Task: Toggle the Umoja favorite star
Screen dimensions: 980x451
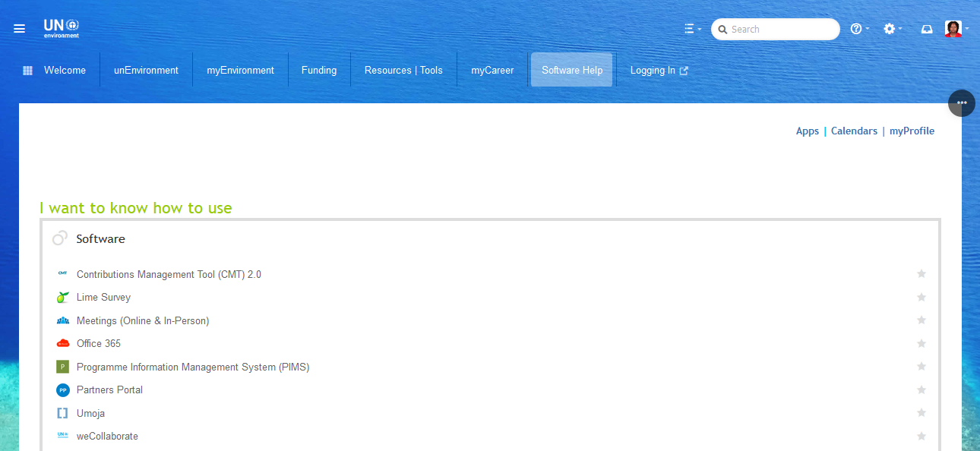Action: click(922, 413)
